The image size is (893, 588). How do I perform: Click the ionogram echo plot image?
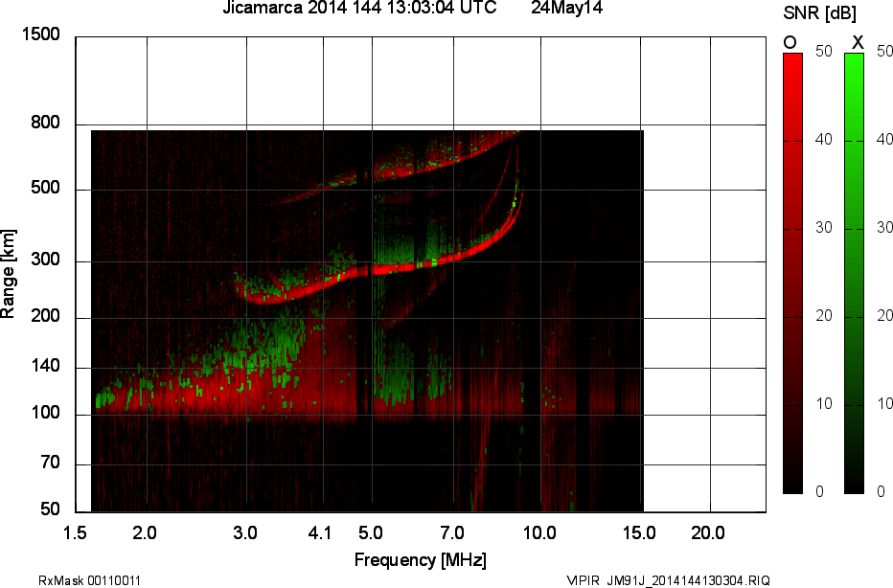click(367, 321)
